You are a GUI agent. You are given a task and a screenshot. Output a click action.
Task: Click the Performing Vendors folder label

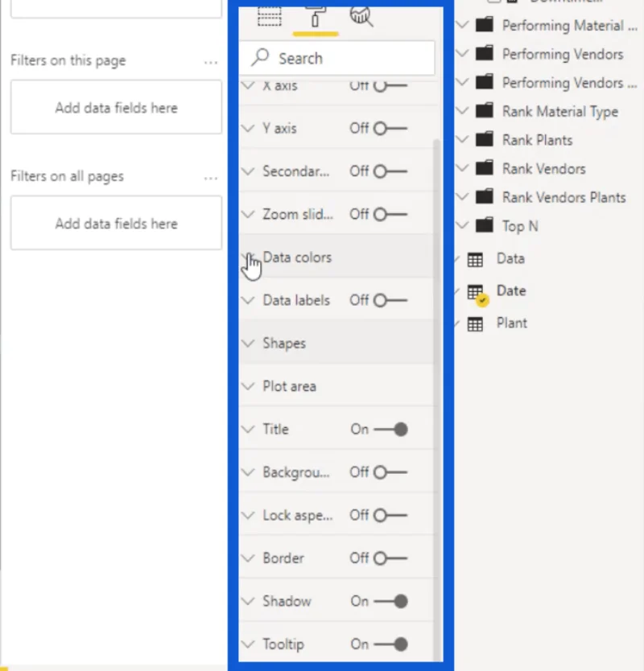(563, 55)
